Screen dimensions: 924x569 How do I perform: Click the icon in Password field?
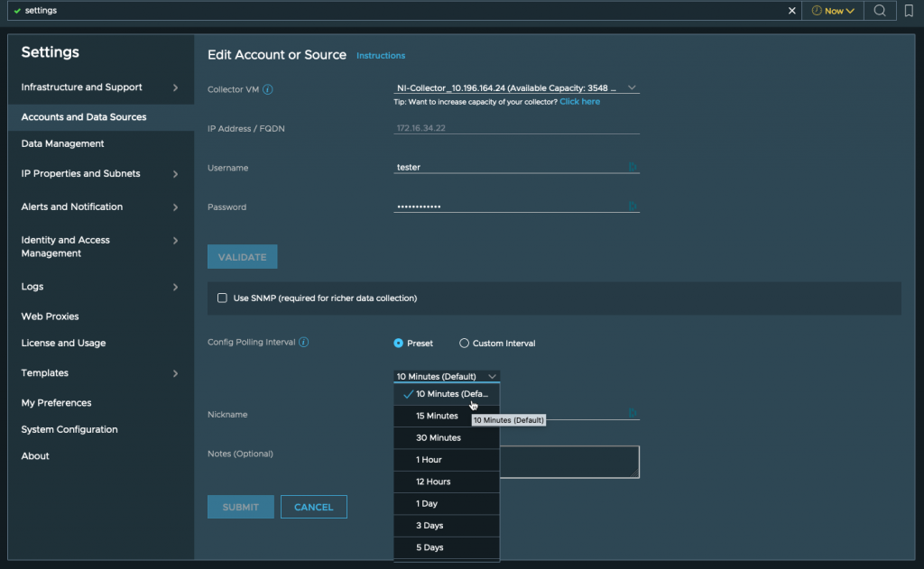point(633,206)
